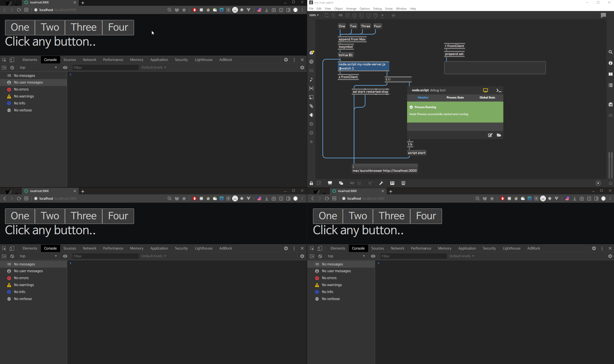Click the 'script start' message box

point(416,153)
